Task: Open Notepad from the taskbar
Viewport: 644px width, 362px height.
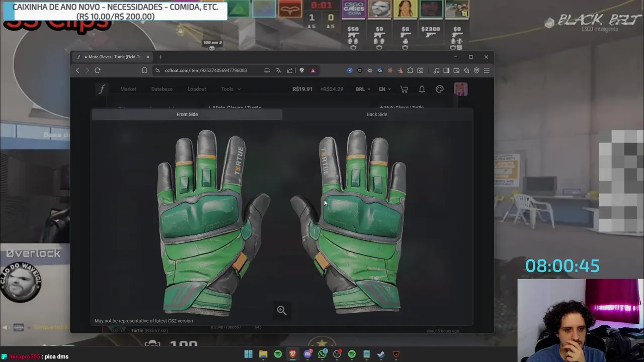Action: pos(366,354)
